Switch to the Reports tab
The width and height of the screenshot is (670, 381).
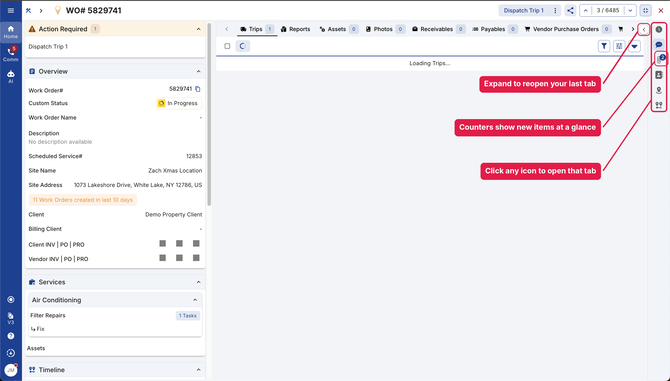coord(295,29)
